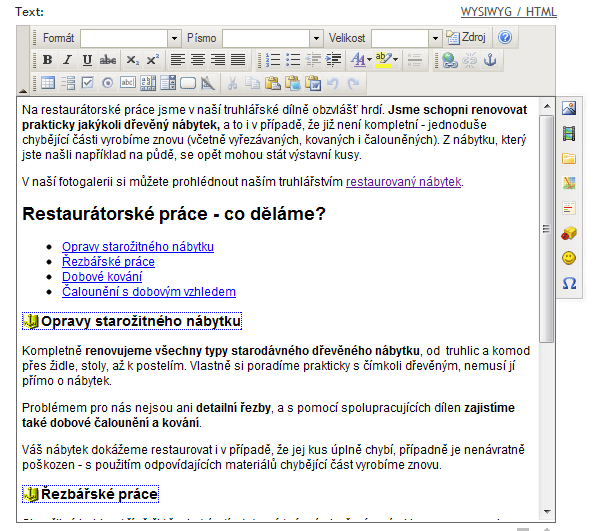Align text to the left

pos(178,60)
